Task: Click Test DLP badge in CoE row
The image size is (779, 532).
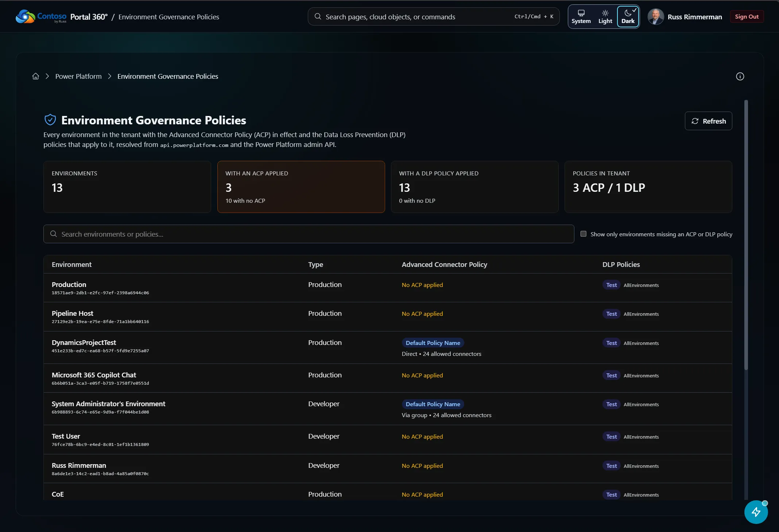Action: point(612,494)
